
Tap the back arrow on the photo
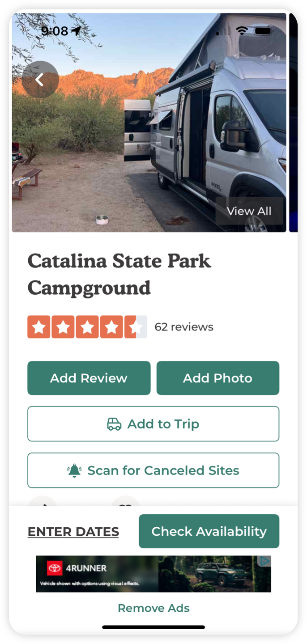[40, 79]
